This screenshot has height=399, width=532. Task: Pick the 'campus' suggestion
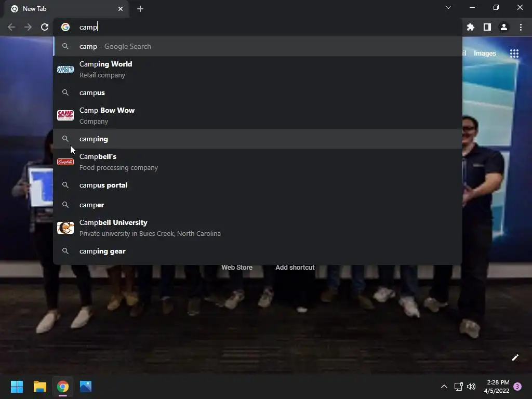(258, 92)
